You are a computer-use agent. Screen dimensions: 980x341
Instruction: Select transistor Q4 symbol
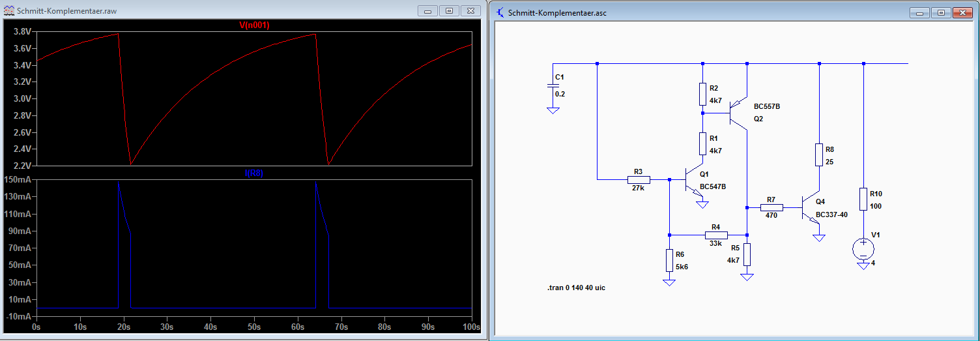click(812, 207)
